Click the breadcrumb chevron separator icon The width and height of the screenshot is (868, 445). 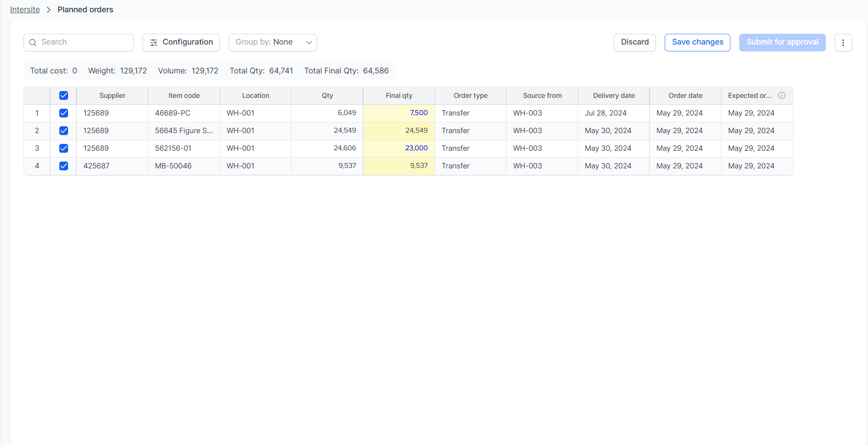click(x=48, y=10)
